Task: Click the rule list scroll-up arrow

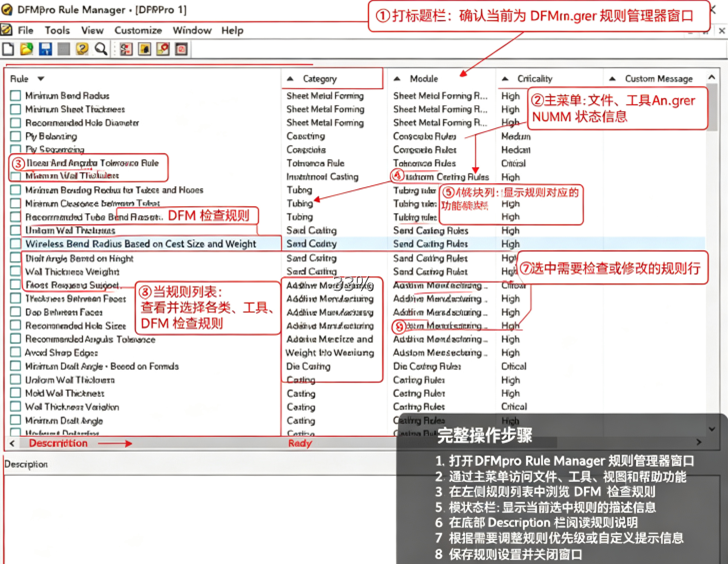Action: pyautogui.click(x=711, y=77)
